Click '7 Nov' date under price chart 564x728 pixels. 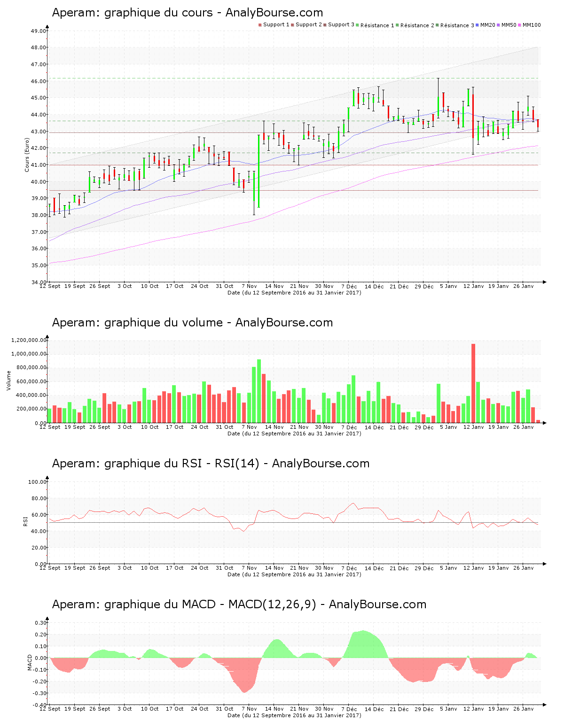point(250,286)
